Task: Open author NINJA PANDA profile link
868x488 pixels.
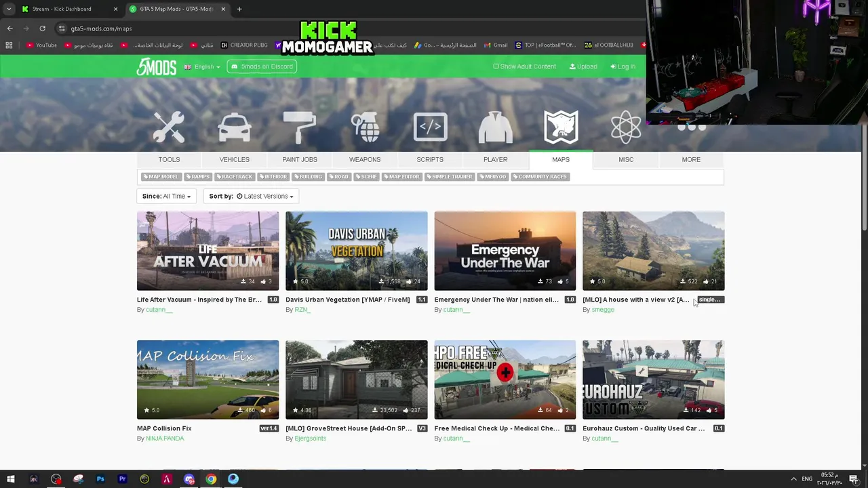Action: [x=165, y=439]
